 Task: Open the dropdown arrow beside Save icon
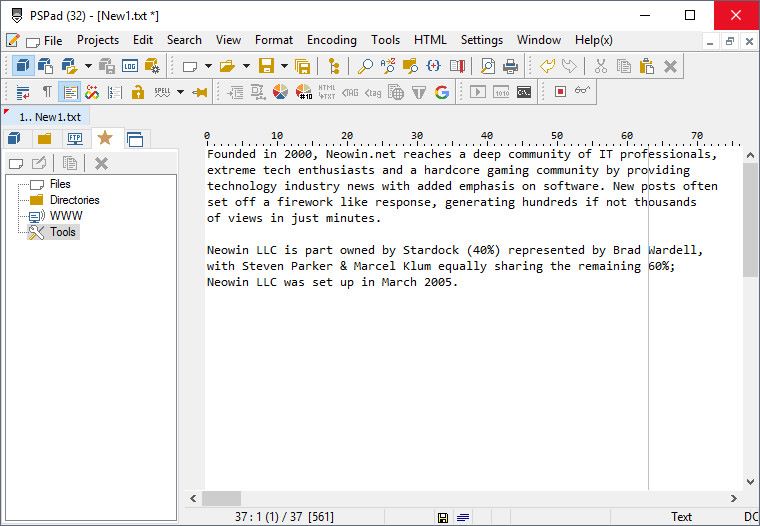285,66
